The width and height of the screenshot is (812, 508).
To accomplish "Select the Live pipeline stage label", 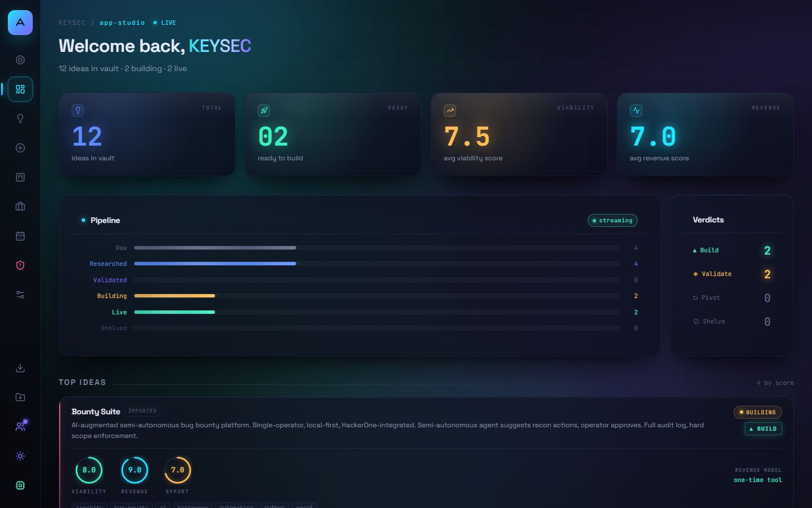I will click(x=120, y=313).
